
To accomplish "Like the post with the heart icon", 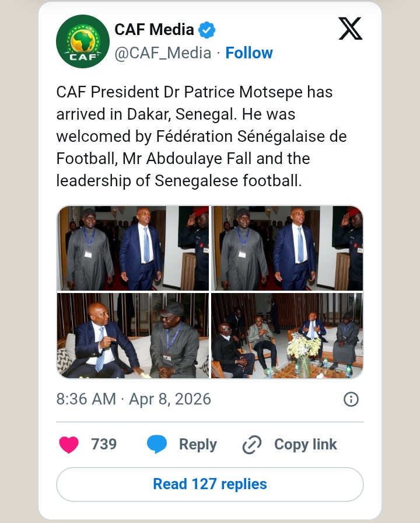I will click(69, 444).
